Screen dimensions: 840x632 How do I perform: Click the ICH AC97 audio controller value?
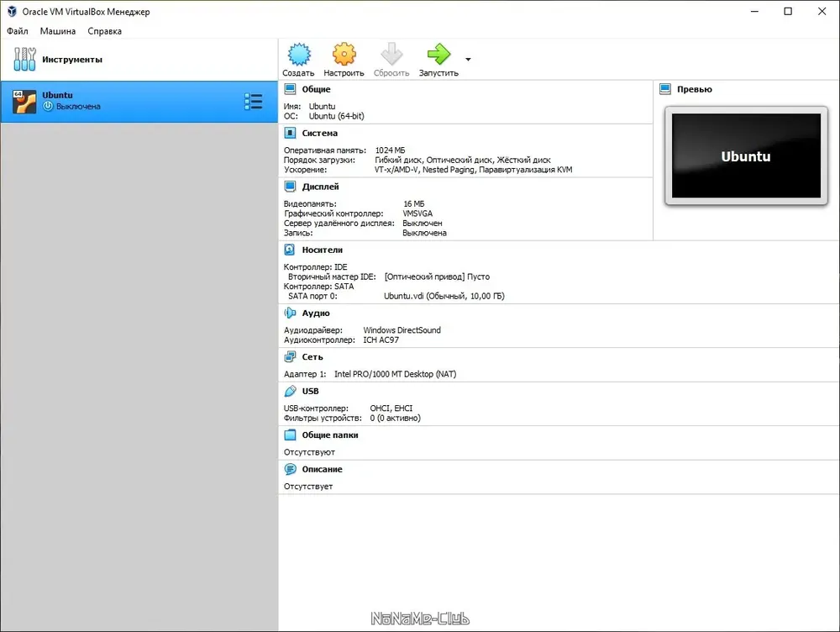(381, 340)
